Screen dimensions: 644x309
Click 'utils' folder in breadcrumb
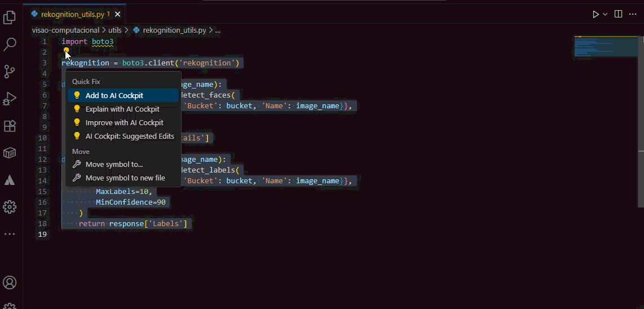(115, 30)
